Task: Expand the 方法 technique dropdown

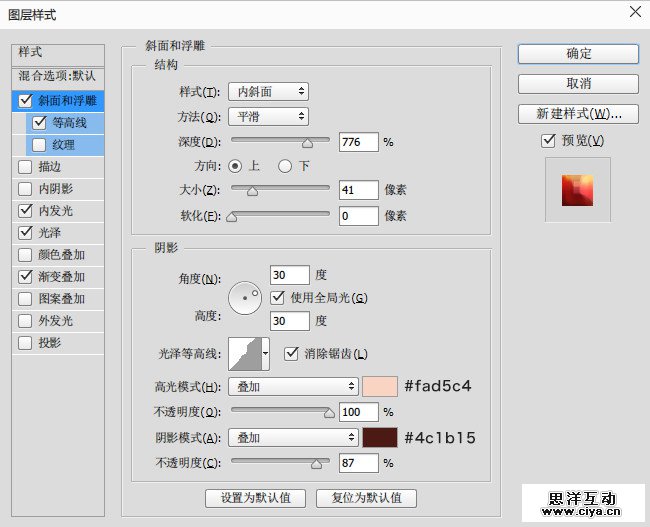Action: pyautogui.click(x=268, y=117)
